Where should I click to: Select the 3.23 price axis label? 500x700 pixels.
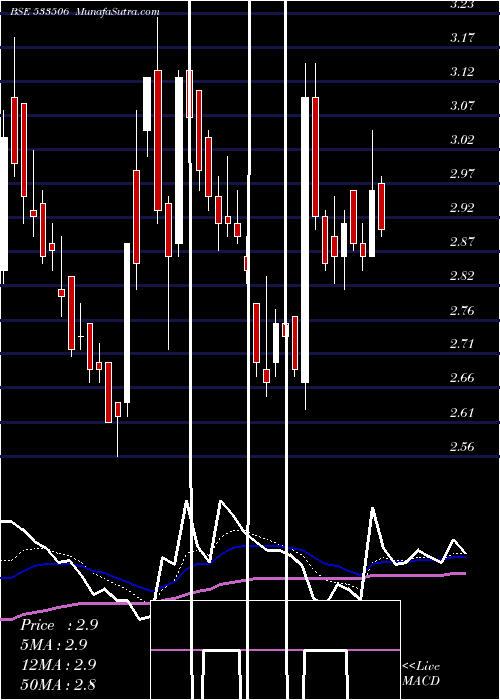[x=462, y=4]
